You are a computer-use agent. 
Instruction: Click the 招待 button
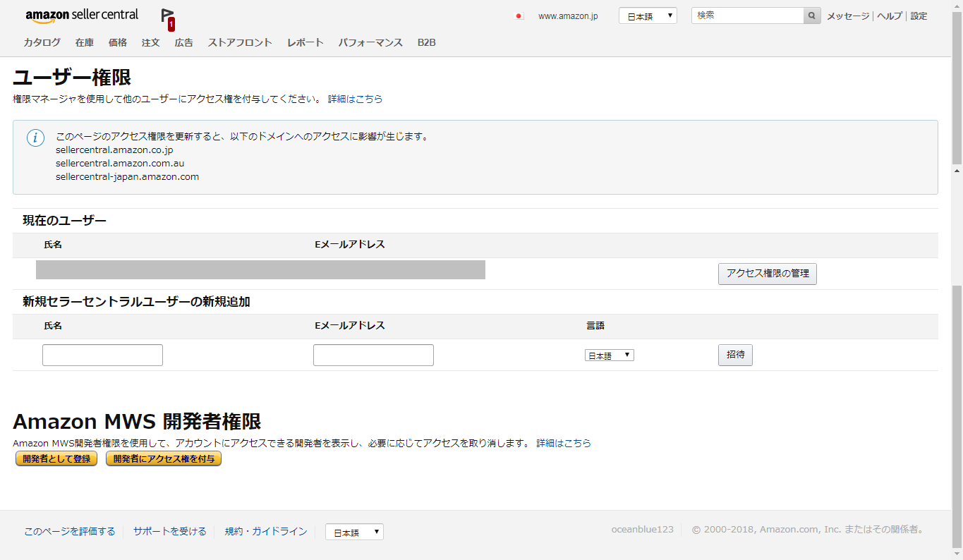point(735,355)
